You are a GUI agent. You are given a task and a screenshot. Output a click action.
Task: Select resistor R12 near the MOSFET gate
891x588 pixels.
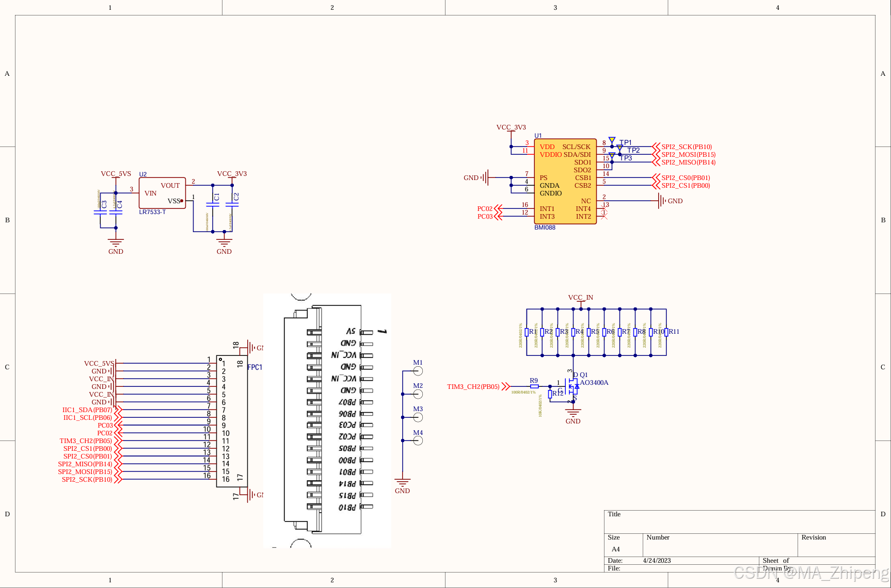(550, 394)
